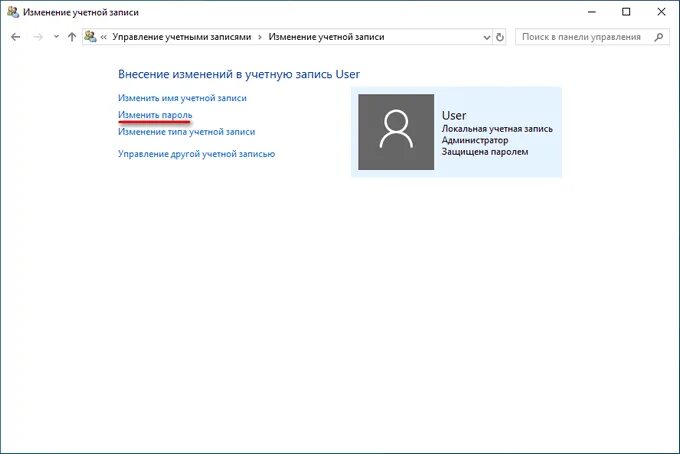680x454 pixels.
Task: Open 'Изменить имя учетной записи' link
Action: pyautogui.click(x=182, y=98)
